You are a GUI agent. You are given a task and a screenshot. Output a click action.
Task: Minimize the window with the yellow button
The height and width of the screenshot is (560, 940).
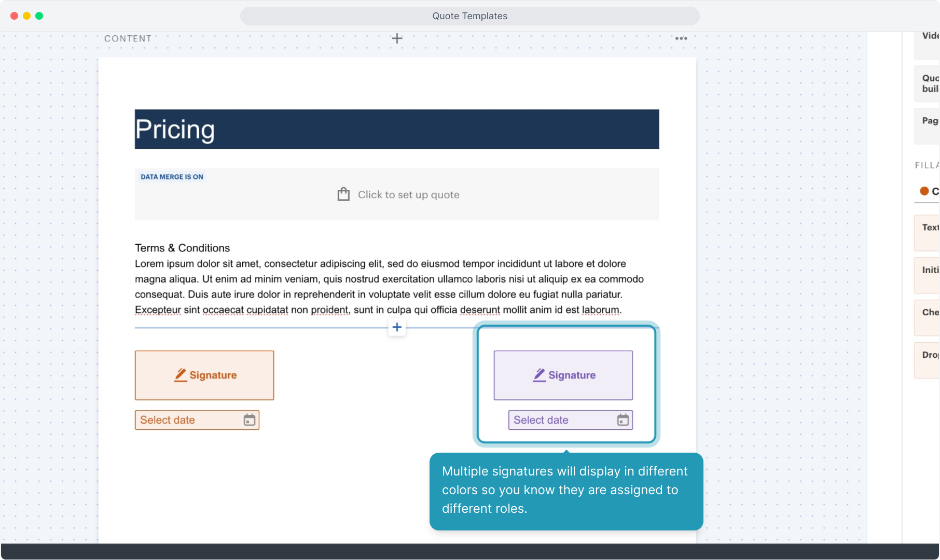pos(27,16)
